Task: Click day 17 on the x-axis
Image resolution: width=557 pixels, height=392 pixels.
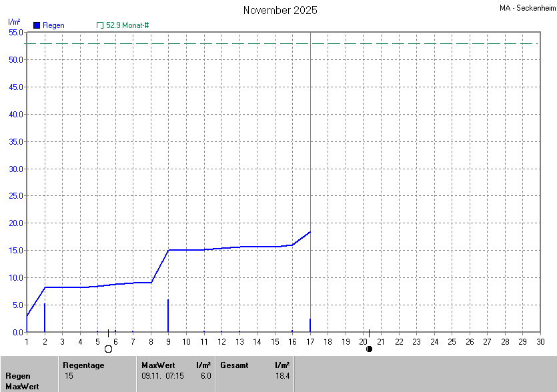Action: click(x=310, y=342)
